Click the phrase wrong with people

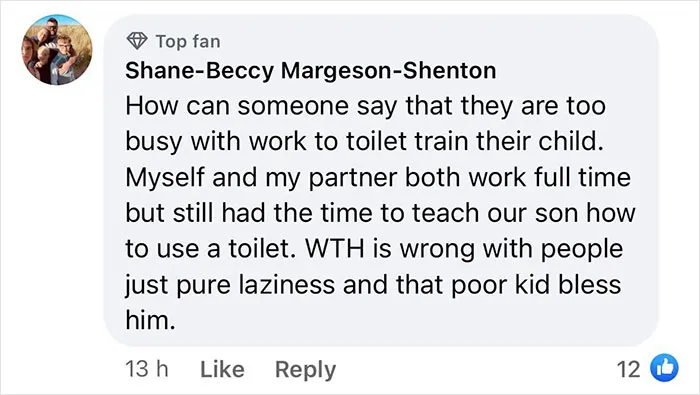click(x=511, y=250)
